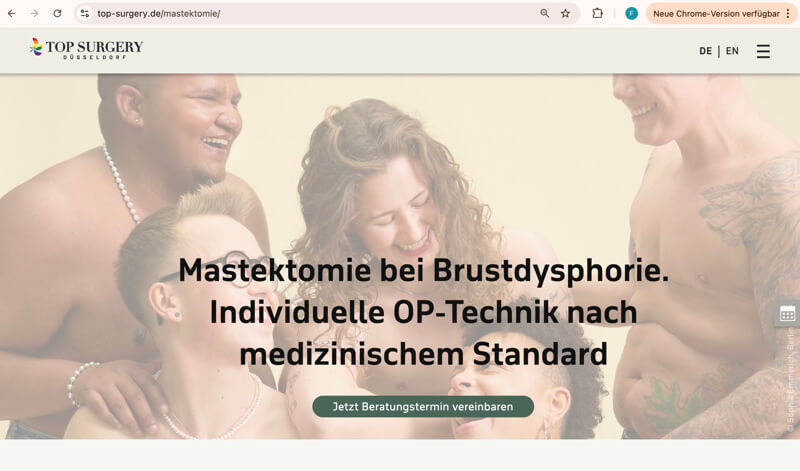
Task: Click the Top Surgery Düsseldorf logo
Action: [86, 48]
